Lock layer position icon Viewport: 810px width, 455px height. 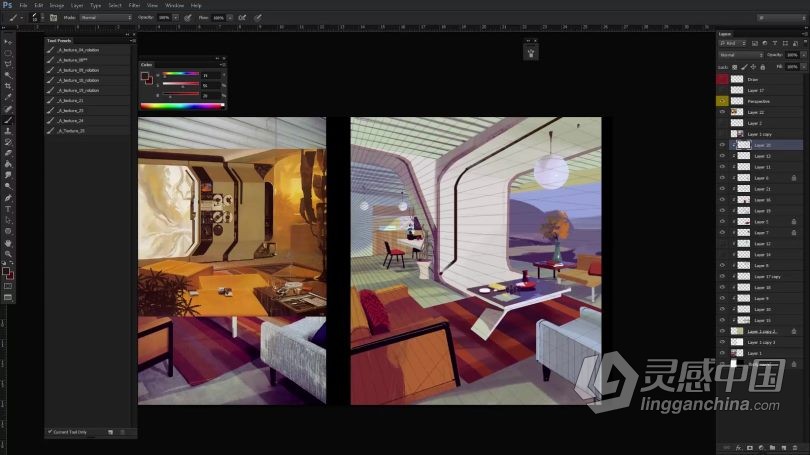tap(753, 67)
